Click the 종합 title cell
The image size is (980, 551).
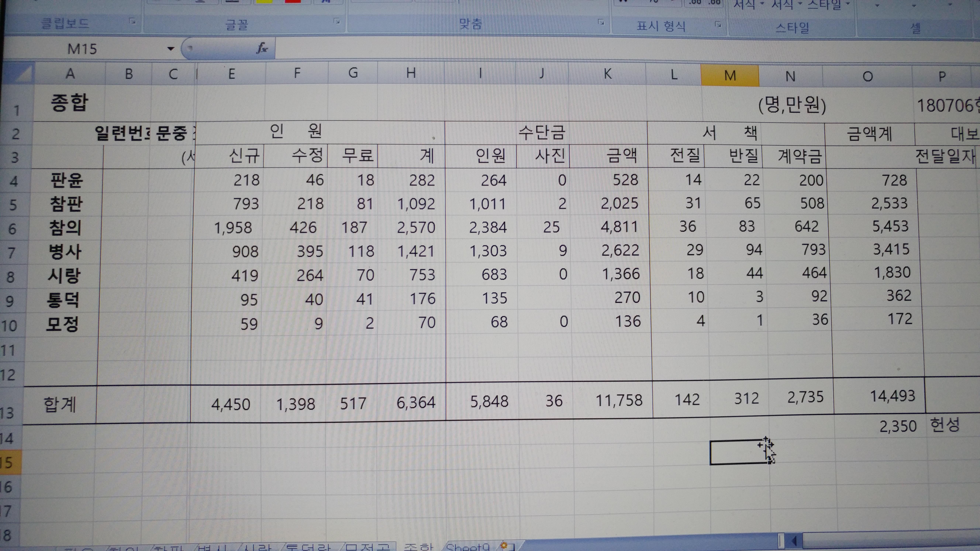(x=69, y=103)
